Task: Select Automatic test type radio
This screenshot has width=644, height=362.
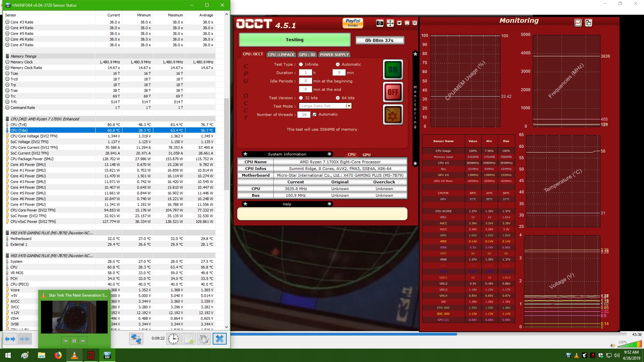Action: pos(338,64)
